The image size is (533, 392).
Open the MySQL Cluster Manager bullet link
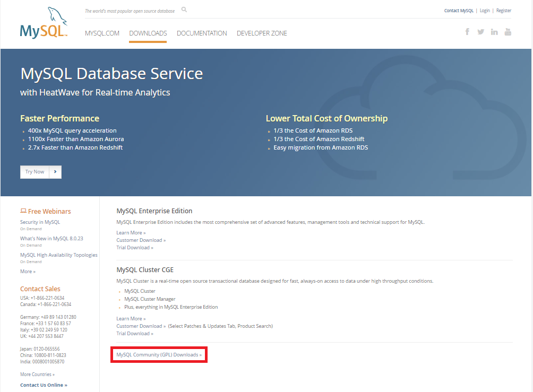point(150,299)
